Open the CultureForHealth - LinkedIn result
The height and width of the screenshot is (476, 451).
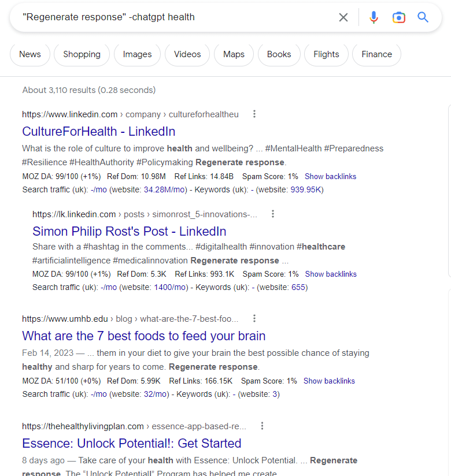tap(98, 131)
